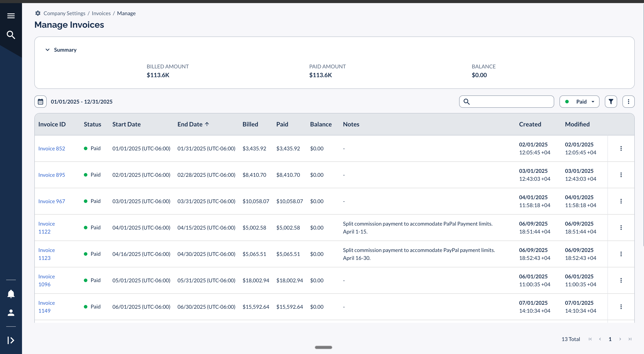
Task: Open row actions menu for Invoice 852
Action: [x=621, y=148]
